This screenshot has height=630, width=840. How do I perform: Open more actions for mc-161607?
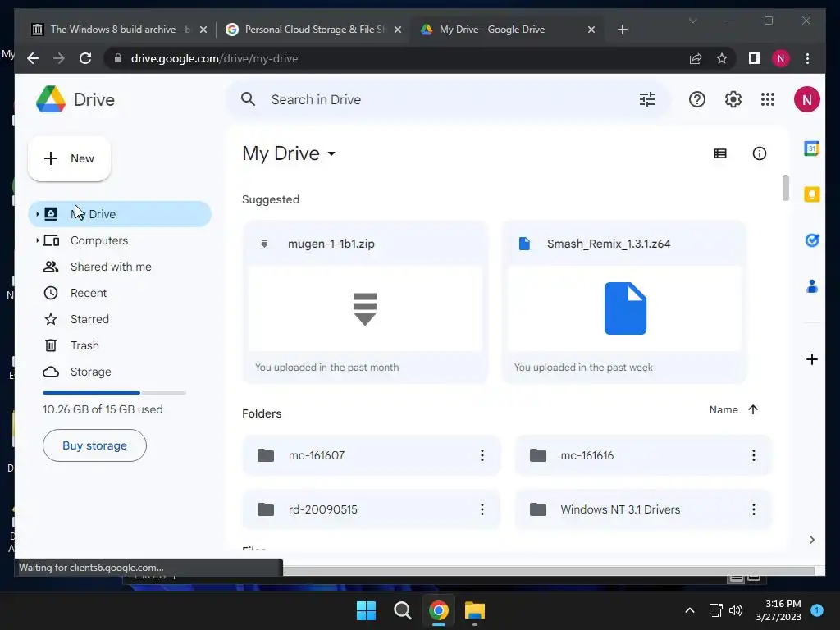482,455
